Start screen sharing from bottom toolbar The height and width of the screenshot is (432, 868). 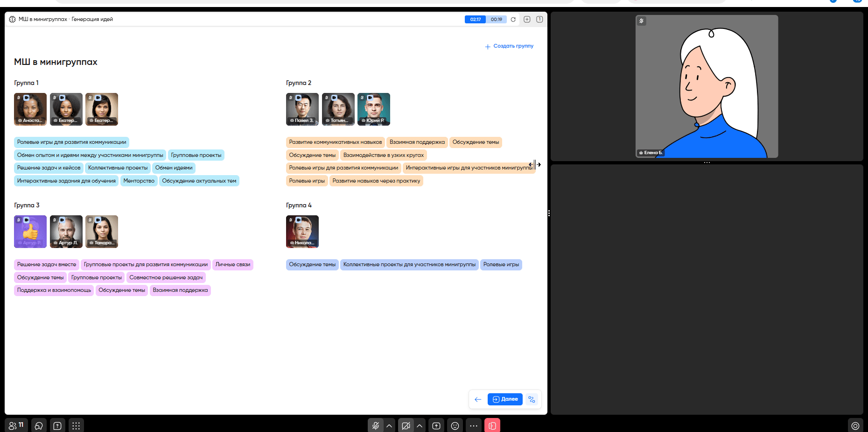(436, 425)
